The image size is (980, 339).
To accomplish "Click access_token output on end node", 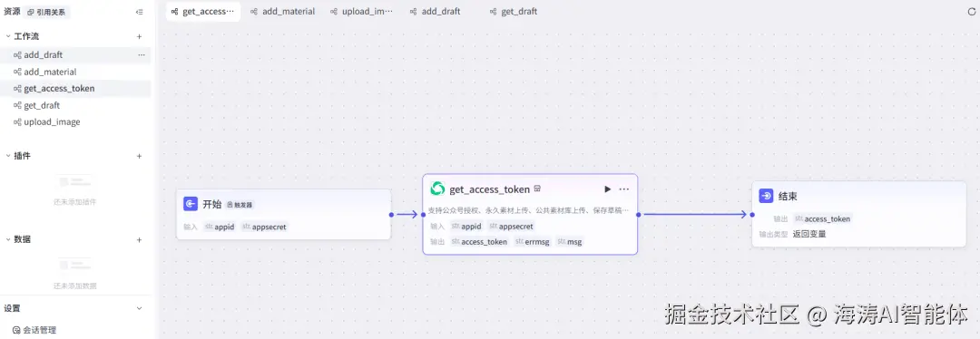I will [x=822, y=218].
